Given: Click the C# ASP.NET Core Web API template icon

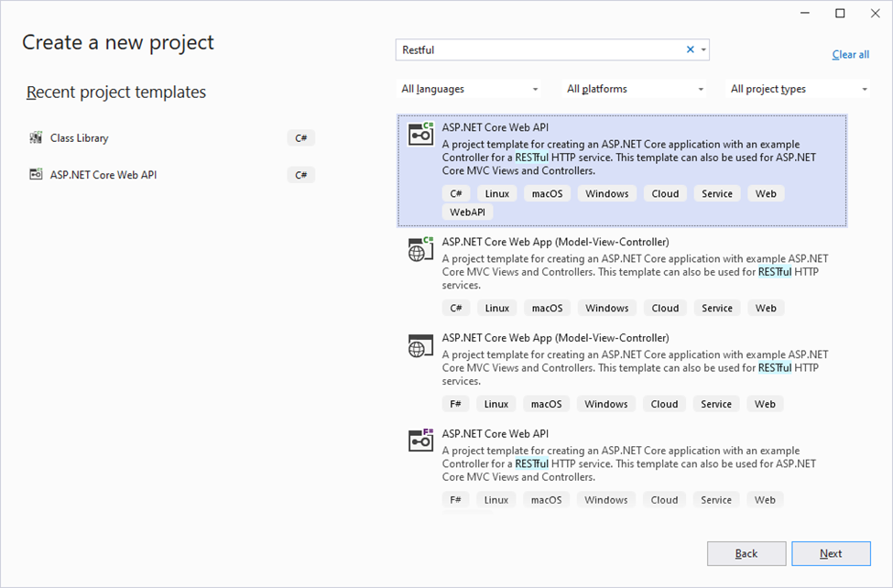Looking at the screenshot, I should coord(421,135).
